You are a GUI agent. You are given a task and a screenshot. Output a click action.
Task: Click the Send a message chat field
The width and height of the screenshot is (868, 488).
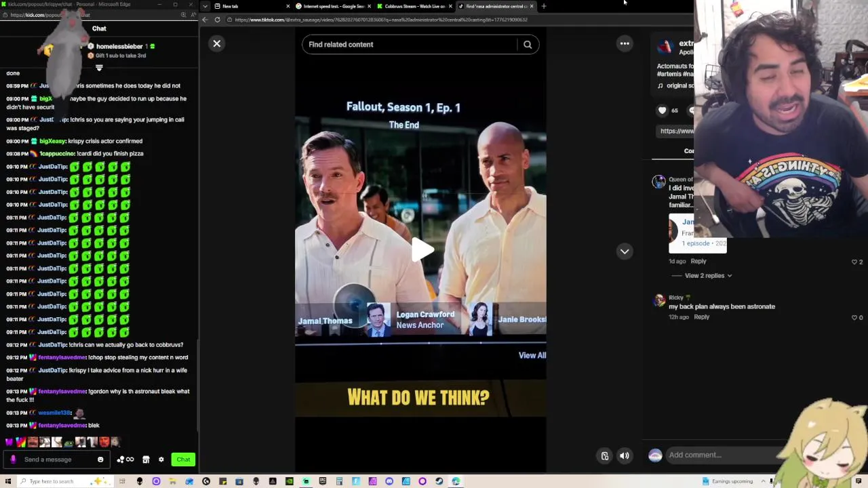[x=58, y=460]
